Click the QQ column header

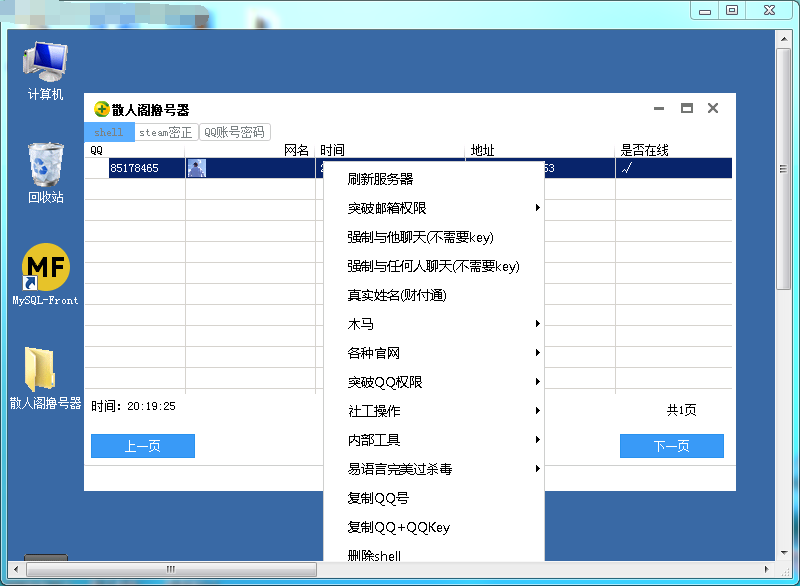(135, 150)
